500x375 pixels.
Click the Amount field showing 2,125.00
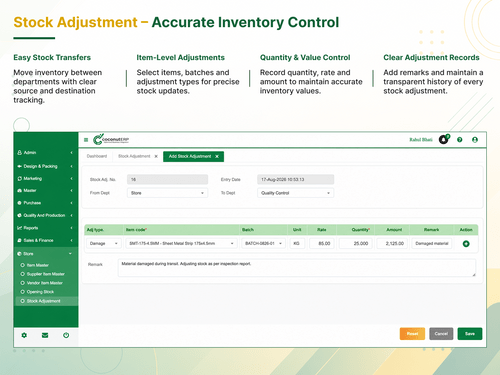[392, 244]
